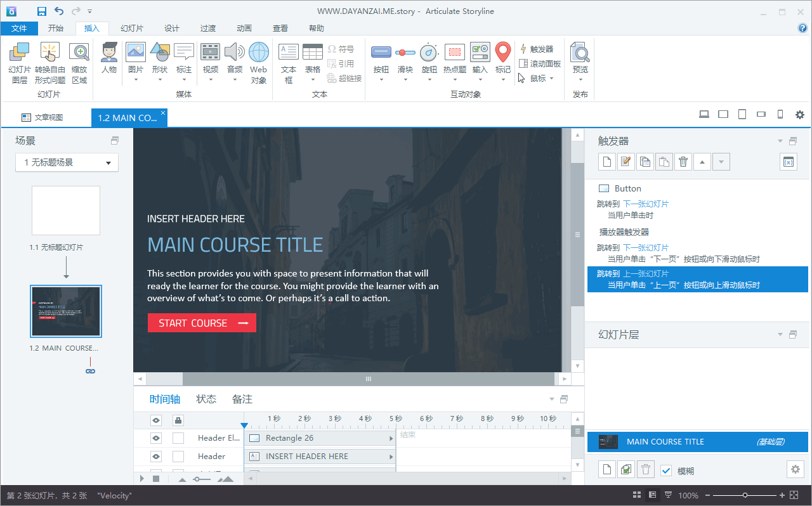Open the Help question mark icon

[x=802, y=28]
